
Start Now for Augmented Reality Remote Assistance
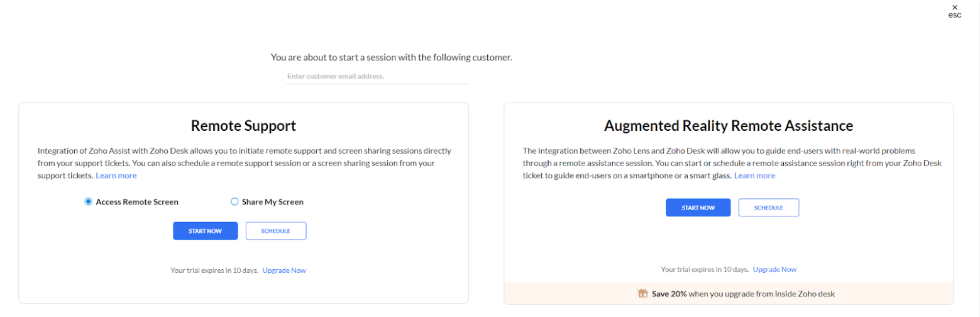[698, 208]
